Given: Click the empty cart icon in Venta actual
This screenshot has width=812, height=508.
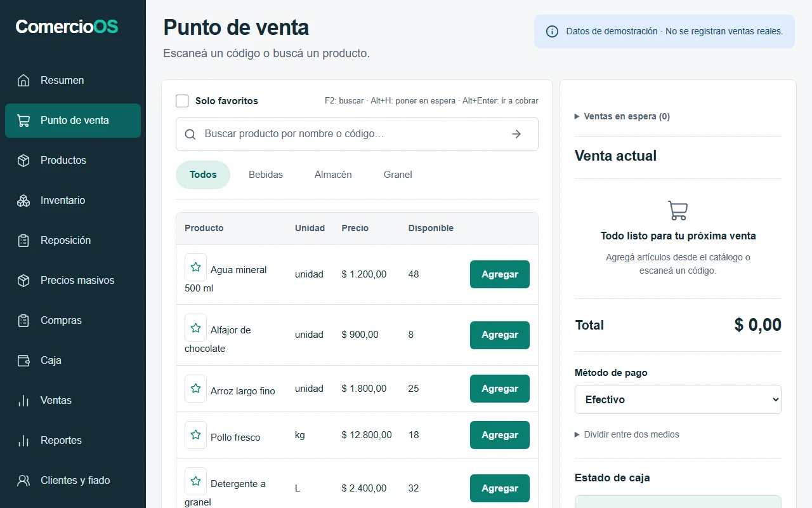Looking at the screenshot, I should 678,210.
